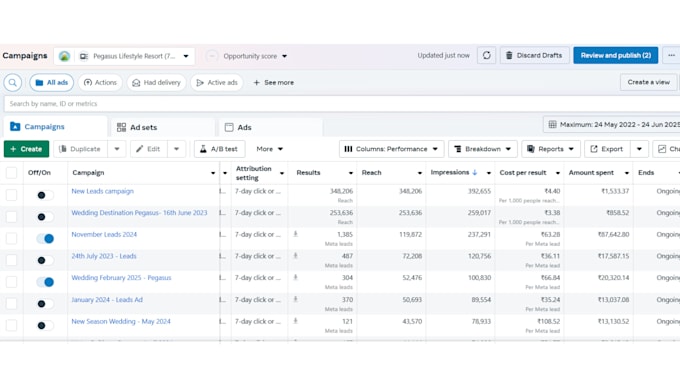
Task: Click the Edit button
Action: point(149,149)
